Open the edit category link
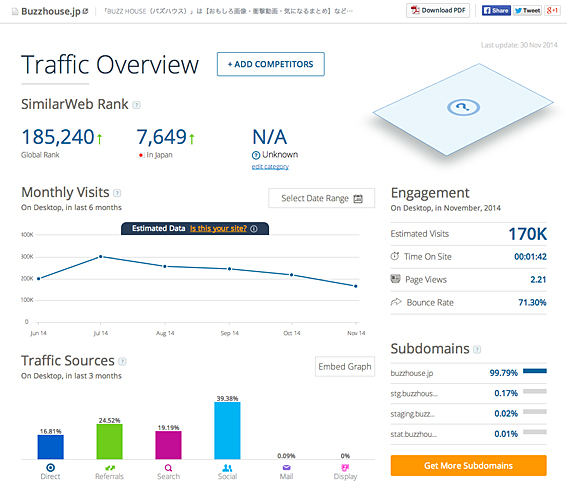 pos(270,166)
